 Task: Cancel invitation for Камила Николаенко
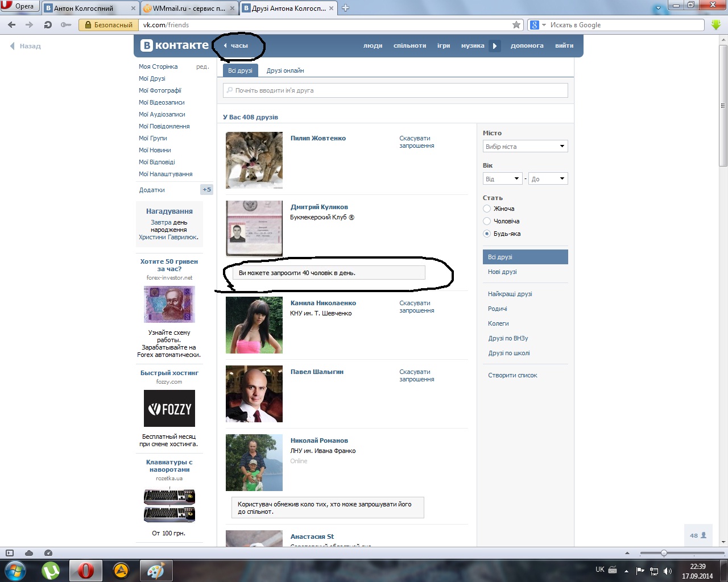coord(416,307)
